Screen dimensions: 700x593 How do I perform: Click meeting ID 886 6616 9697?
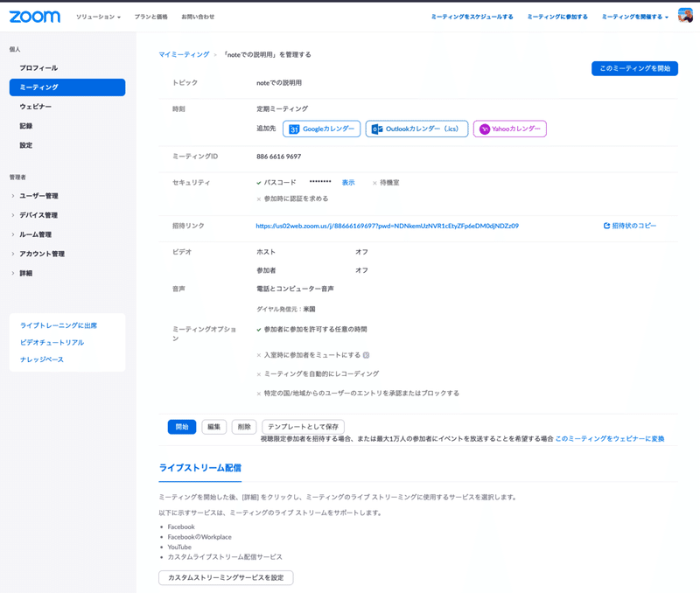tap(278, 157)
